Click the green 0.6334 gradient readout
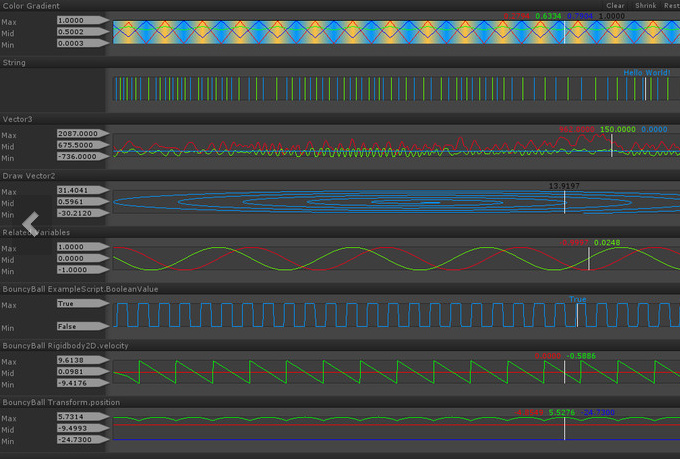 pos(548,16)
